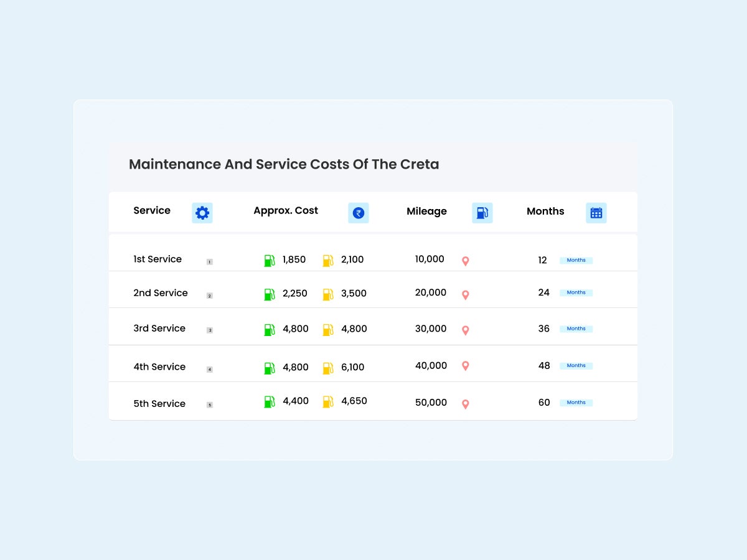This screenshot has width=747, height=560.
Task: Click the gear icon beside Service header
Action: coord(202,213)
